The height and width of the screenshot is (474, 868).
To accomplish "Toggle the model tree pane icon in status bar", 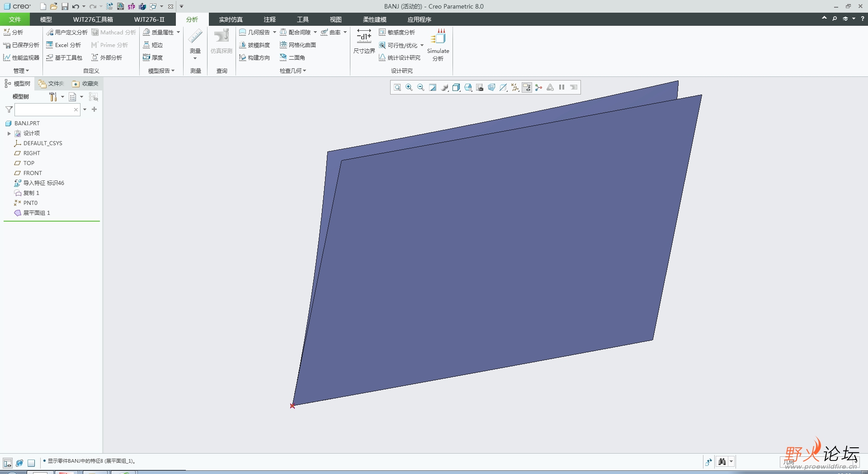I will 7,463.
